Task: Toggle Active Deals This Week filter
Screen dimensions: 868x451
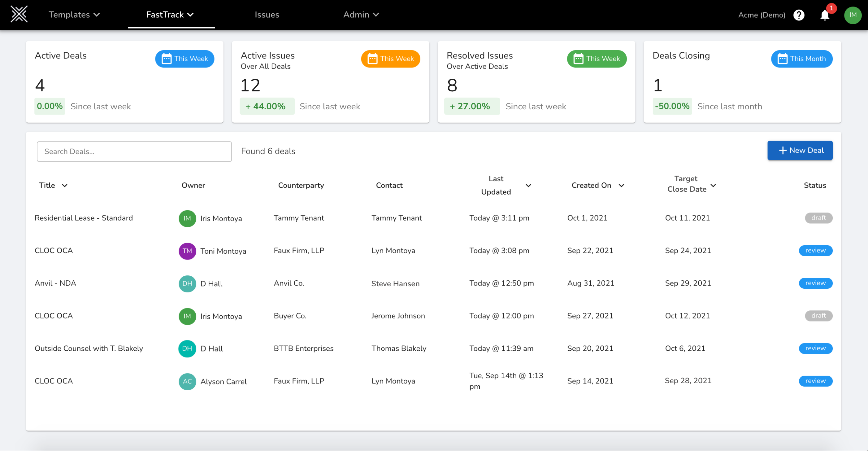Action: click(185, 59)
